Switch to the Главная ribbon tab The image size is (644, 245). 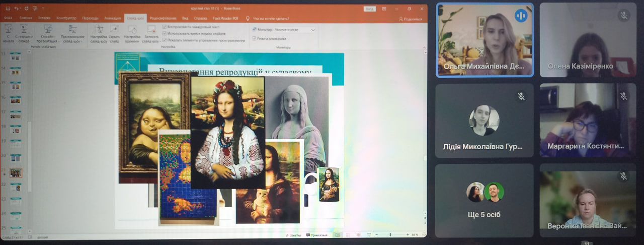[26, 18]
